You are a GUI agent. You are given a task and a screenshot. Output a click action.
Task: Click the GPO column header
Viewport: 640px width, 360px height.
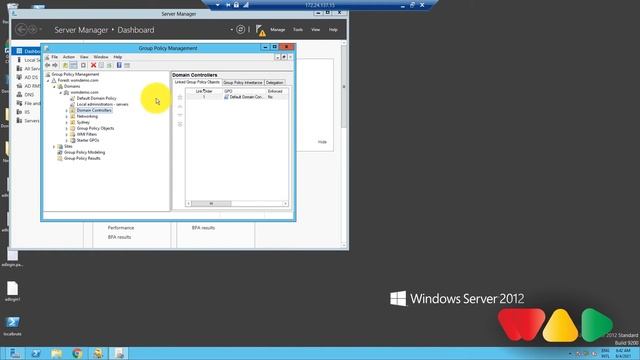(244, 91)
